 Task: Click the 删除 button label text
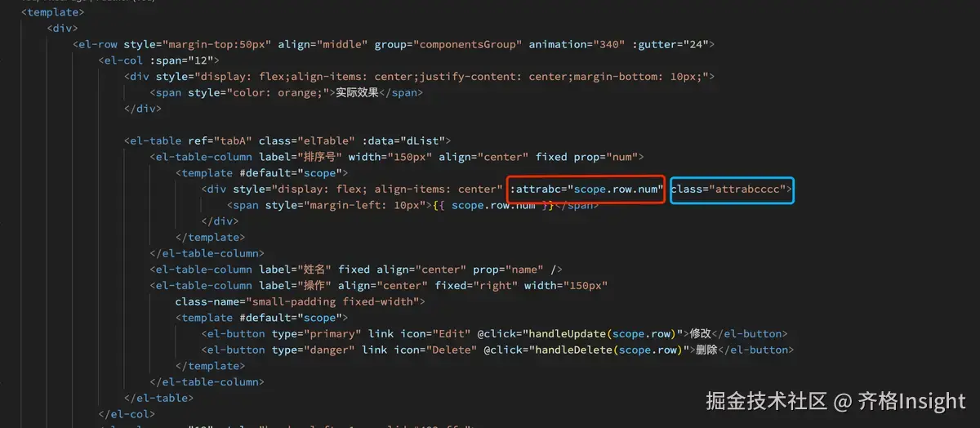pos(707,350)
